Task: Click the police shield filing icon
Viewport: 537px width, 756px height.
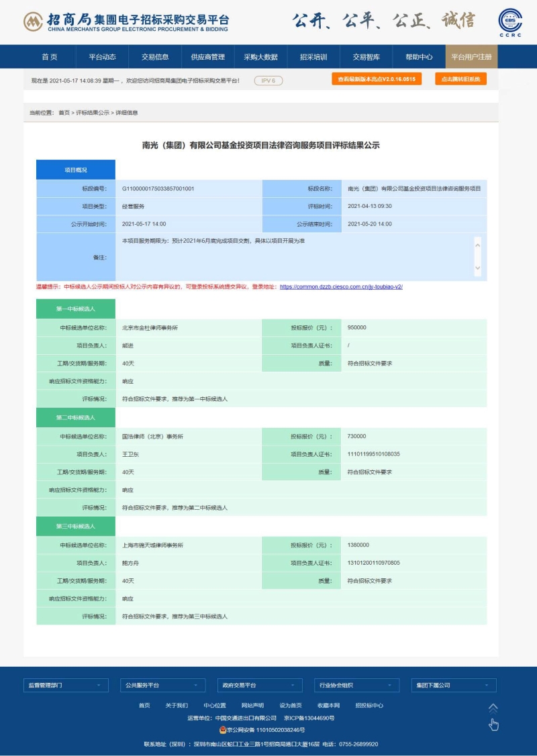Action: click(223, 730)
